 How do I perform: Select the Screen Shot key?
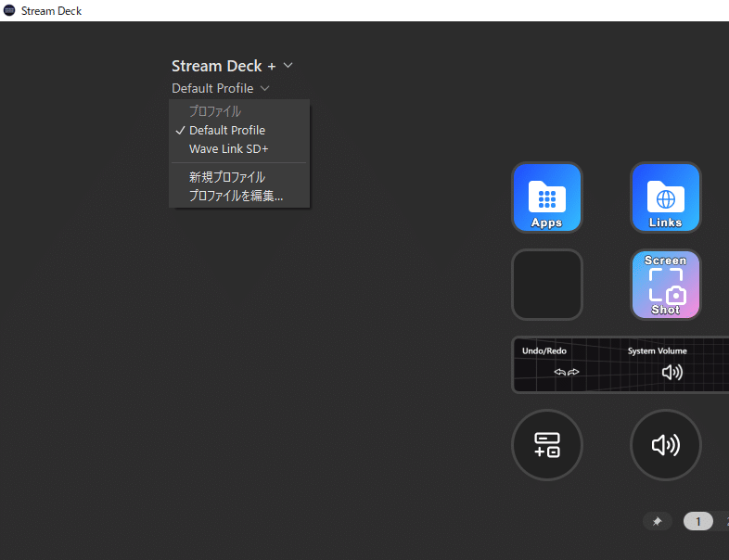pos(665,285)
